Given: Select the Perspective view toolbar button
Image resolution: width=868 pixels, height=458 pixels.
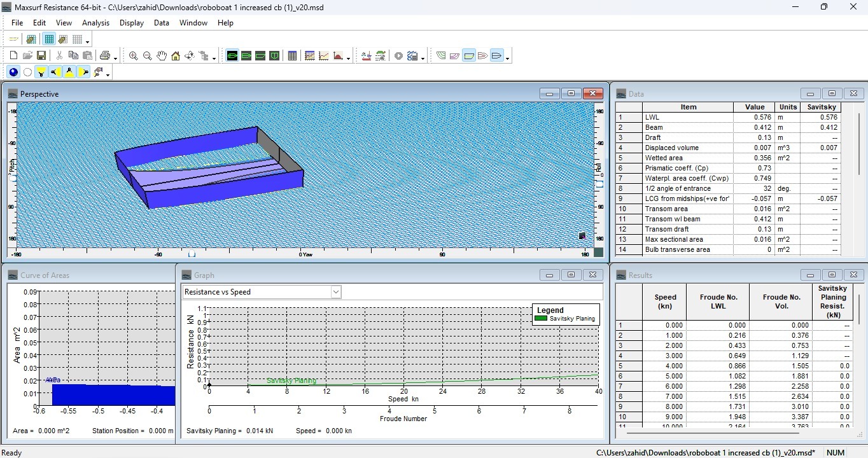Looking at the screenshot, I should tap(232, 56).
